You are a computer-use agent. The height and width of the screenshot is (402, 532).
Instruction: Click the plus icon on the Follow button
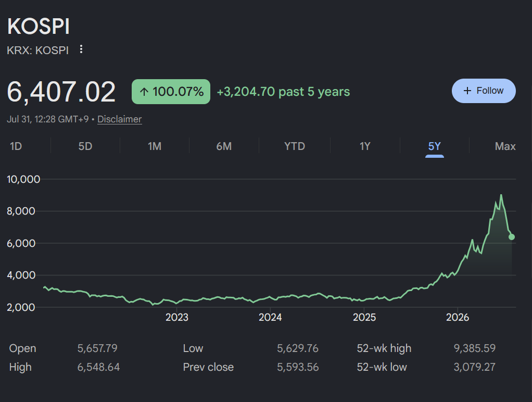click(x=467, y=91)
